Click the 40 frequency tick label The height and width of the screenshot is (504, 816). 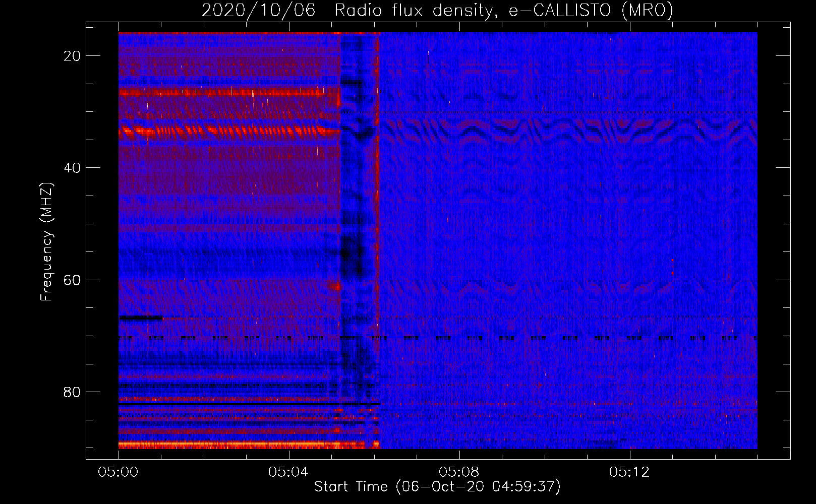click(73, 168)
